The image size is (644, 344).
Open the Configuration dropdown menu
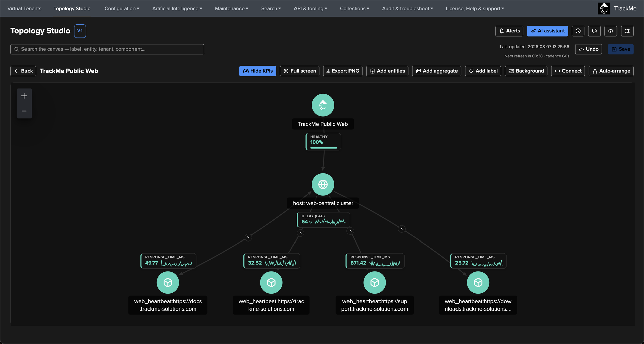click(x=122, y=9)
